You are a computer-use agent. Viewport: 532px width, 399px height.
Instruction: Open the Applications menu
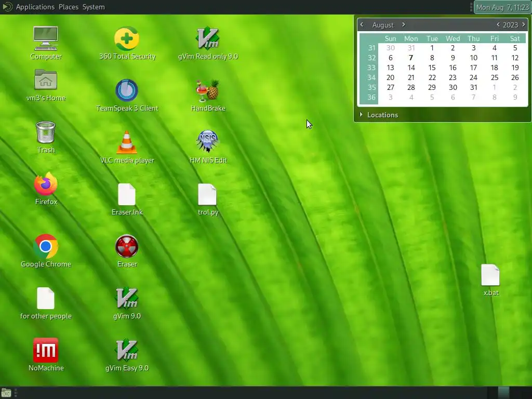tap(35, 7)
